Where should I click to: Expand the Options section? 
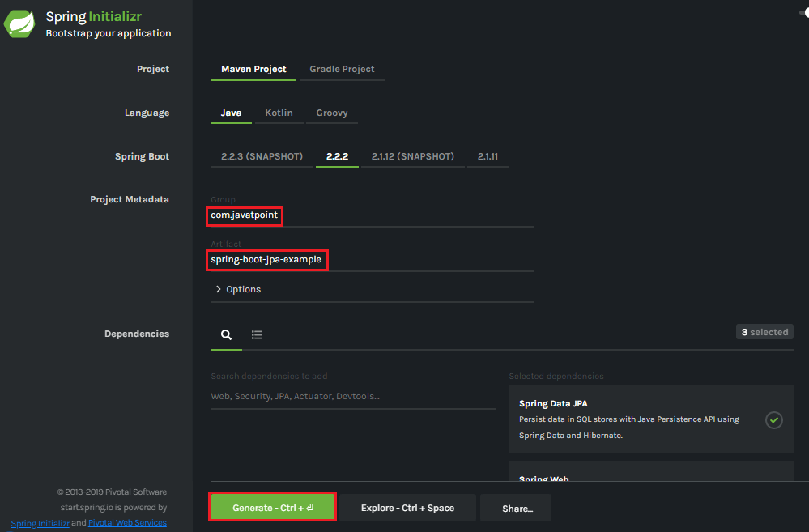click(238, 289)
